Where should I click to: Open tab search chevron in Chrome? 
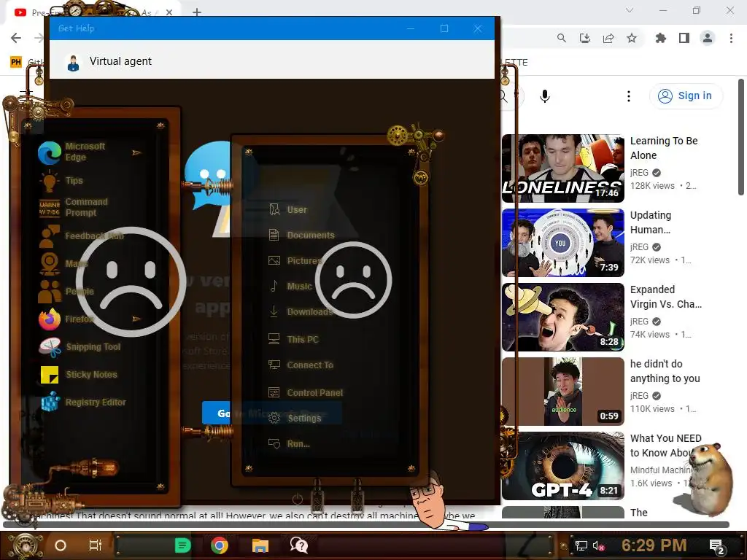(630, 10)
